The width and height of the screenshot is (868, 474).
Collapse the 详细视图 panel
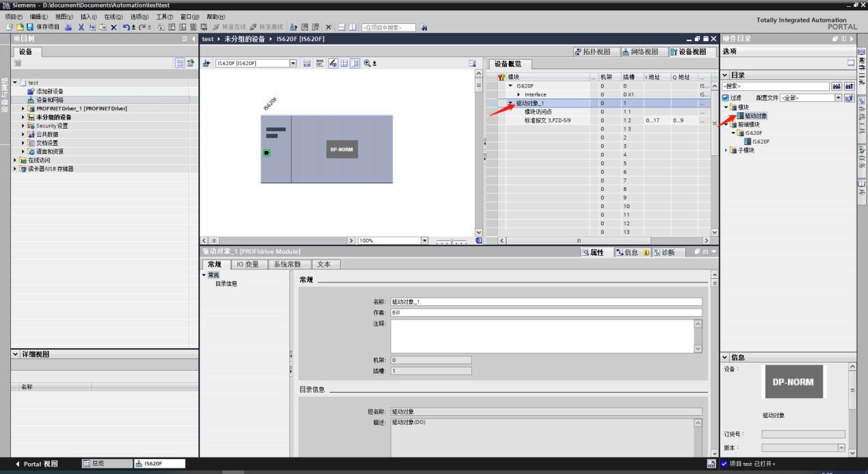click(16, 354)
